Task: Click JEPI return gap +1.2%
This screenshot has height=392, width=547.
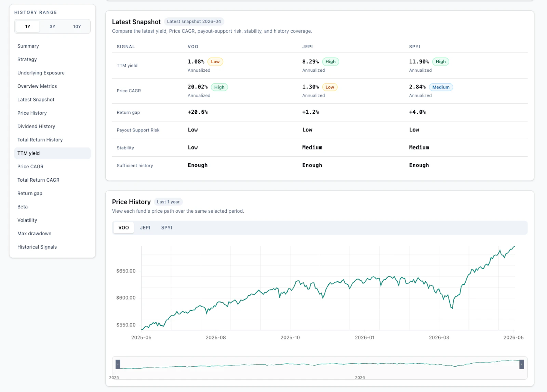Action: (310, 112)
